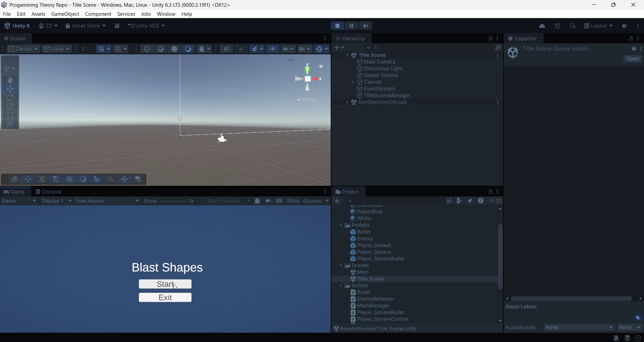Select the Move tool in Scene toolbar
This screenshot has height=342, width=644.
coord(10,89)
